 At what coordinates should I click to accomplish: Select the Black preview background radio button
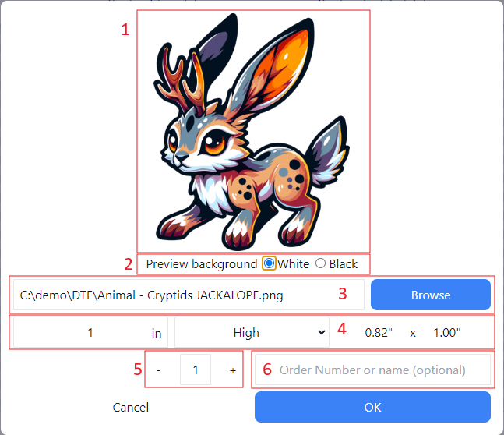point(321,263)
